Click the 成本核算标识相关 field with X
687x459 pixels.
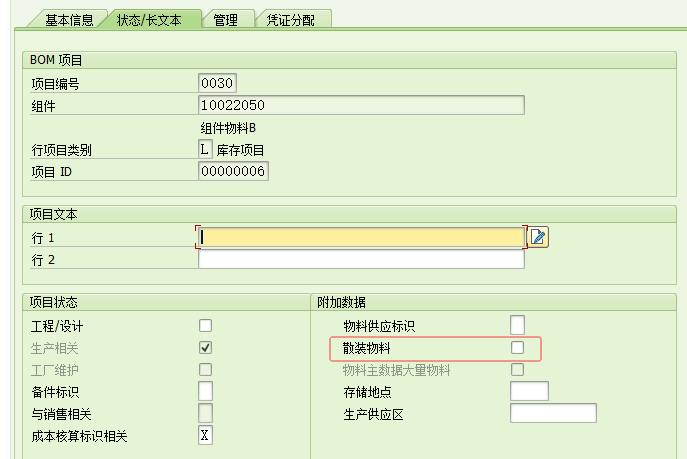click(x=205, y=435)
